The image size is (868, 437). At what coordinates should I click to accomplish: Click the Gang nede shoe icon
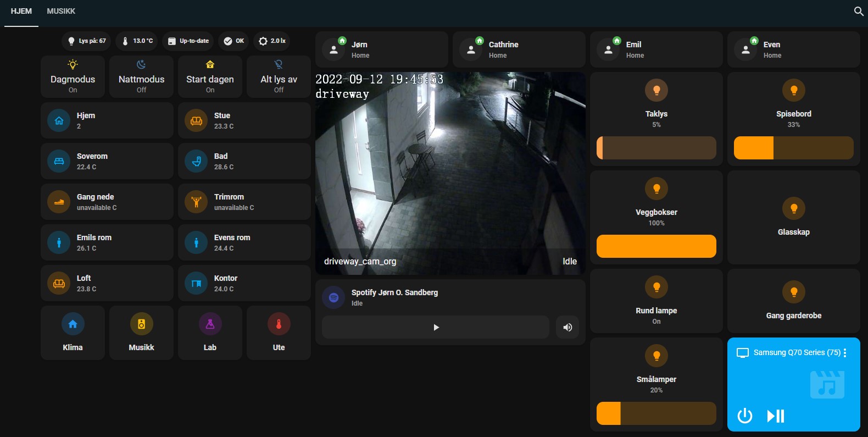coord(59,202)
